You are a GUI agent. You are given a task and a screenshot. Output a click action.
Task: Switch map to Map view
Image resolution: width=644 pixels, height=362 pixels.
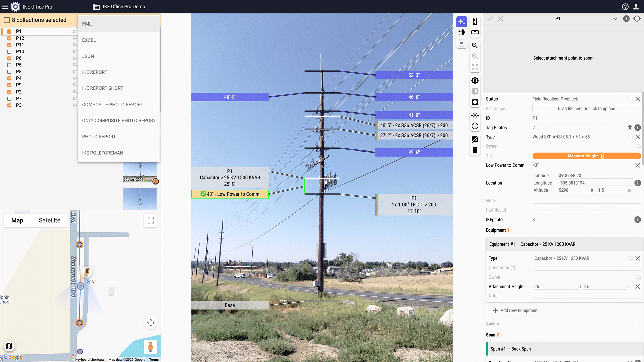pos(17,220)
